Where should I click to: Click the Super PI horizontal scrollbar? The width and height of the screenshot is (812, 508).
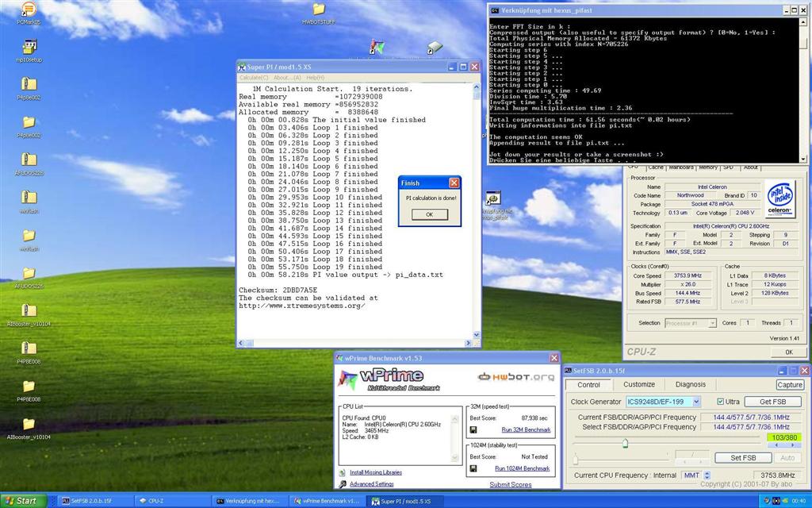pos(354,343)
